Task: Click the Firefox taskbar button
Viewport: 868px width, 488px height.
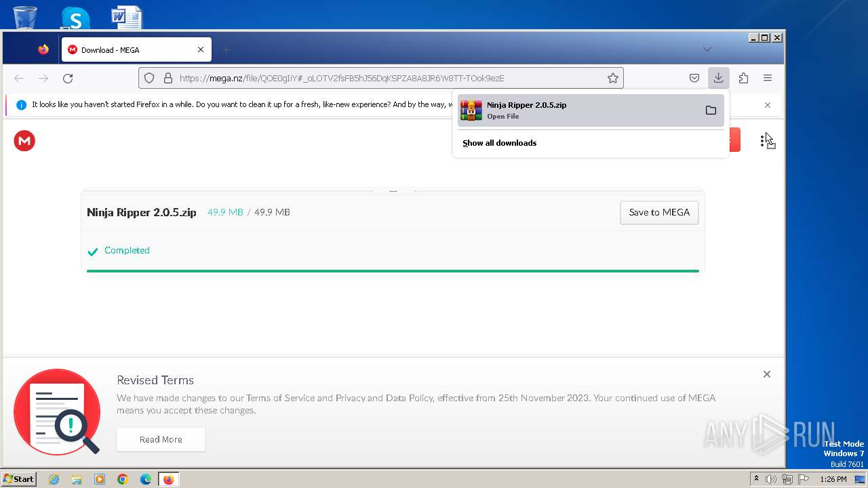Action: (x=168, y=479)
